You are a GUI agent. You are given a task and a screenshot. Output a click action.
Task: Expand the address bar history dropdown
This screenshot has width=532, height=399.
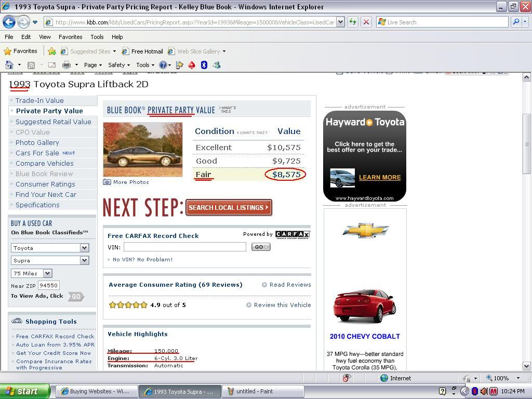point(340,22)
